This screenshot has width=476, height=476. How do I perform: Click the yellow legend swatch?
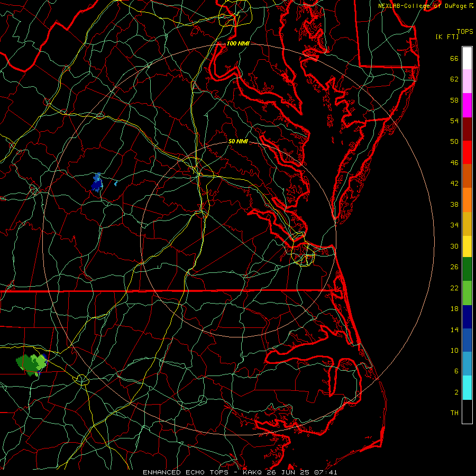(467, 246)
